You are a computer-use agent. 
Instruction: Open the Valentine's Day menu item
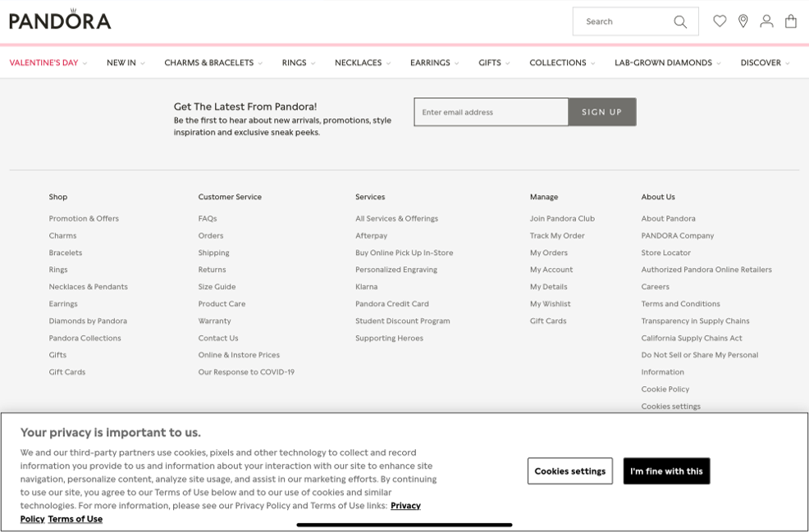click(43, 63)
